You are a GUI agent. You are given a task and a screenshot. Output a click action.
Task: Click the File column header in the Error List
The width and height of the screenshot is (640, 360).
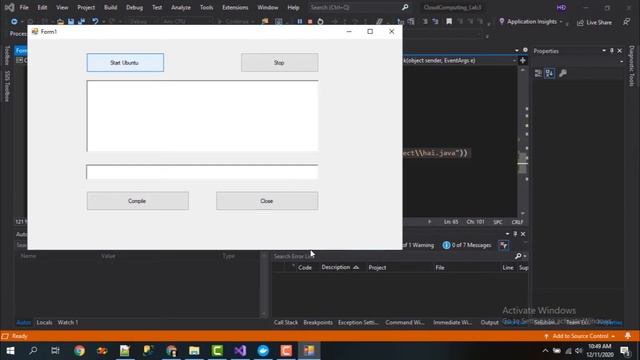[440, 267]
